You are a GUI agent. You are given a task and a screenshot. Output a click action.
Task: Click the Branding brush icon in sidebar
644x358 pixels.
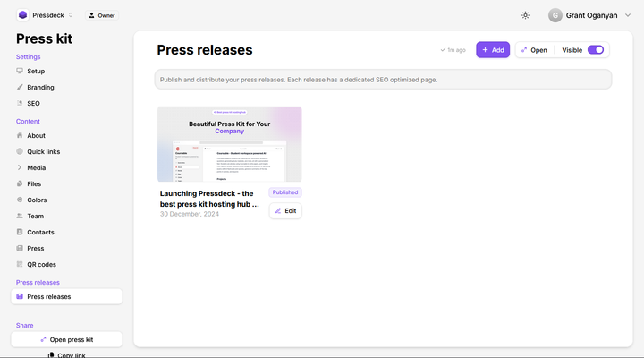(x=20, y=88)
